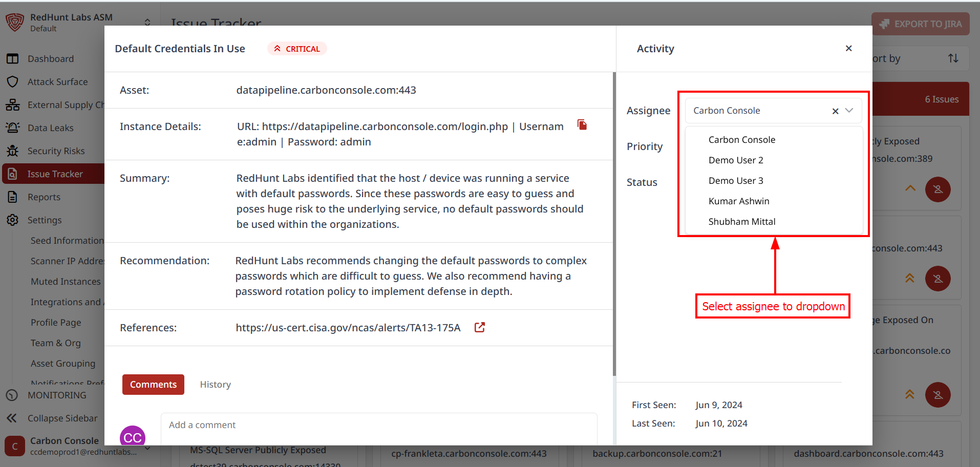Click the Data Leaks alarm icon
Viewport: 980px width, 467px height.
tap(13, 128)
